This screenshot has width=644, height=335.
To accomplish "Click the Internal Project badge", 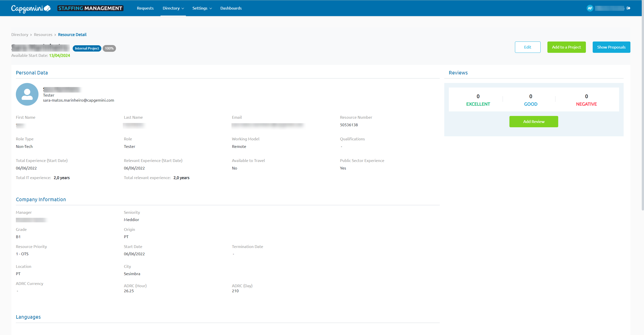I will 87,48.
